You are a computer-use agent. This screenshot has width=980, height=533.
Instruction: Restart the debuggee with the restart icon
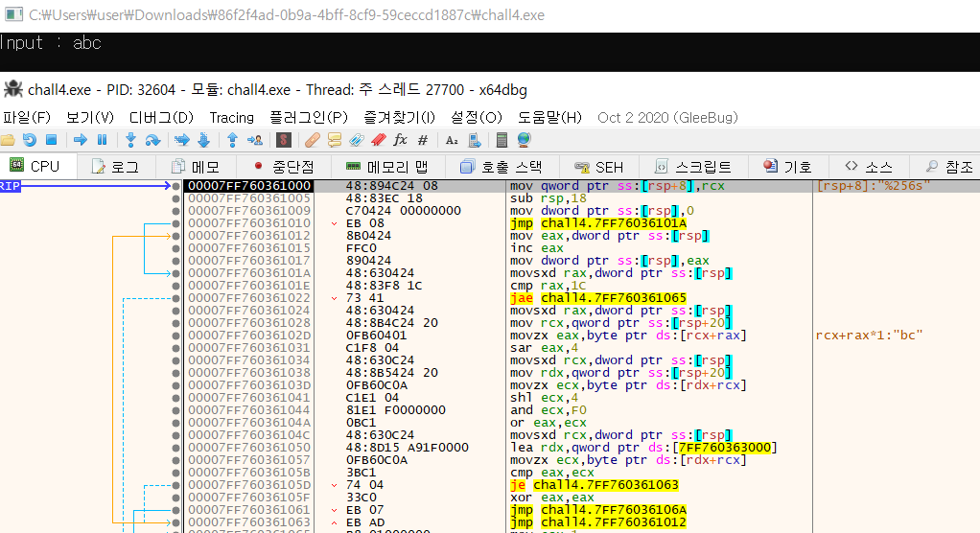tap(30, 140)
